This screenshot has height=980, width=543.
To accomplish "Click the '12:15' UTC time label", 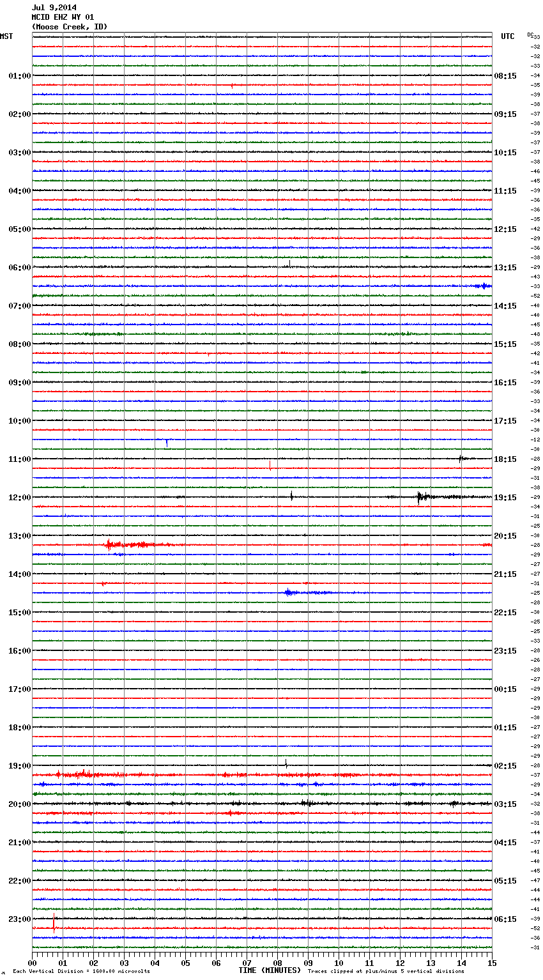I will pyautogui.click(x=505, y=229).
